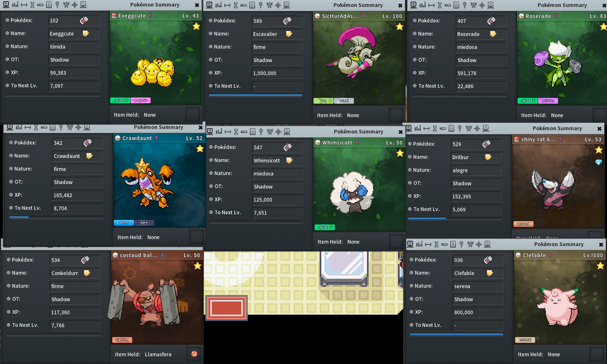Click the 'steel' type badge on Escavalier
Image resolution: width=607 pixels, height=364 pixels.
pyautogui.click(x=344, y=101)
